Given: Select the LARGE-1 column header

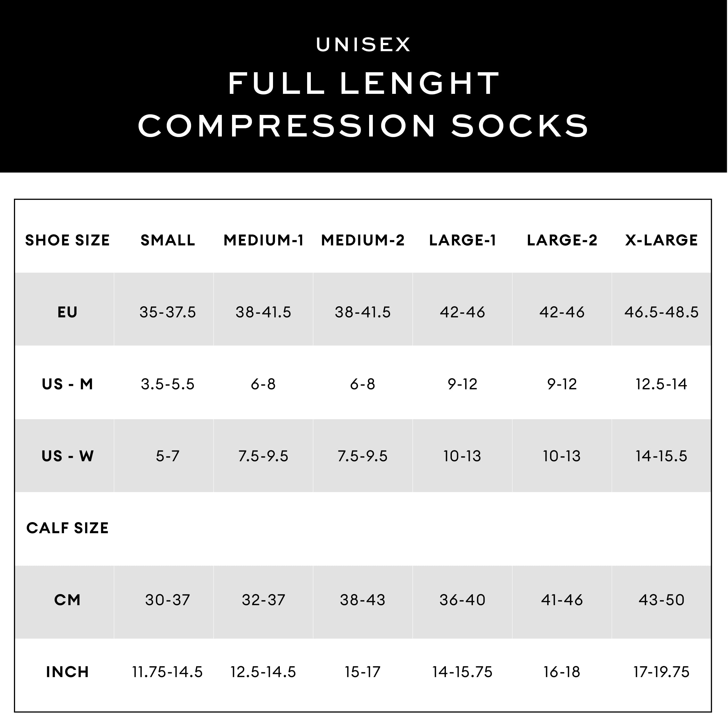Looking at the screenshot, I should (x=462, y=240).
